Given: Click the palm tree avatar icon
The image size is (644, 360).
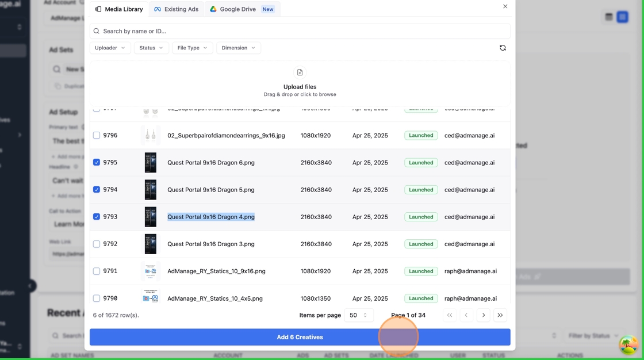Looking at the screenshot, I should [629, 345].
